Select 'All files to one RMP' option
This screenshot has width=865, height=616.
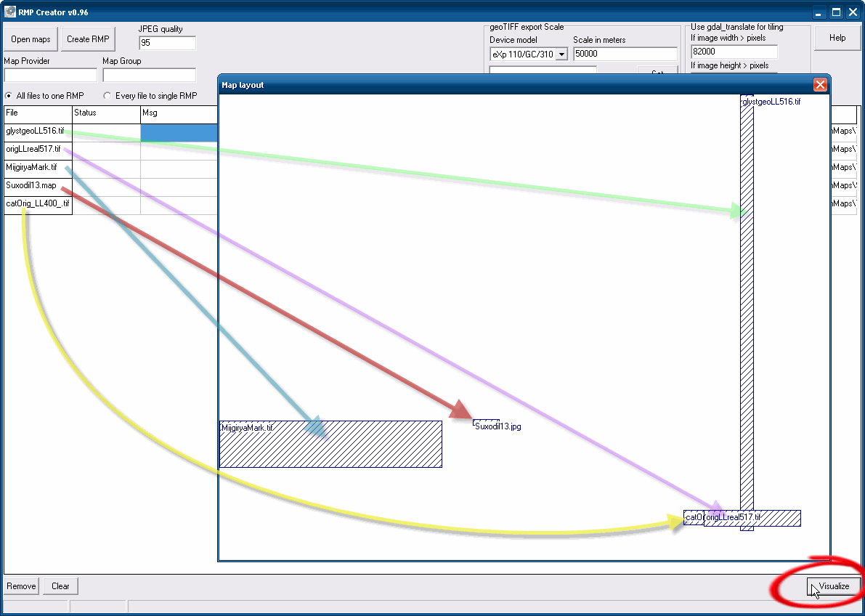[9, 96]
